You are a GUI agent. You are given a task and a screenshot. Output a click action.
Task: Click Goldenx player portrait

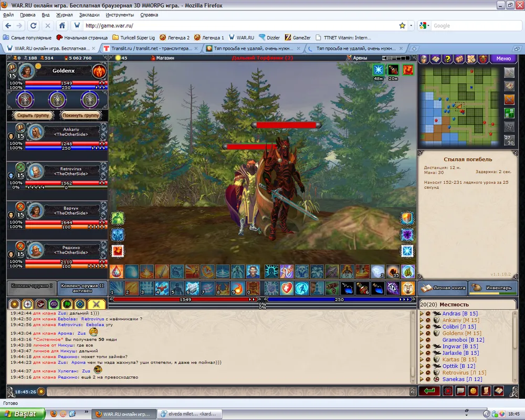[x=26, y=71]
